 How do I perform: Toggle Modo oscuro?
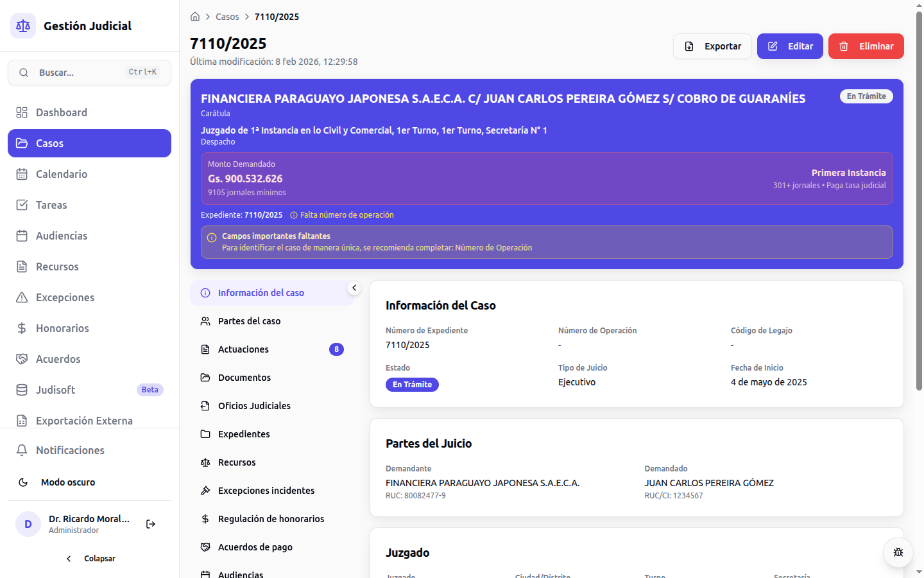coord(89,482)
